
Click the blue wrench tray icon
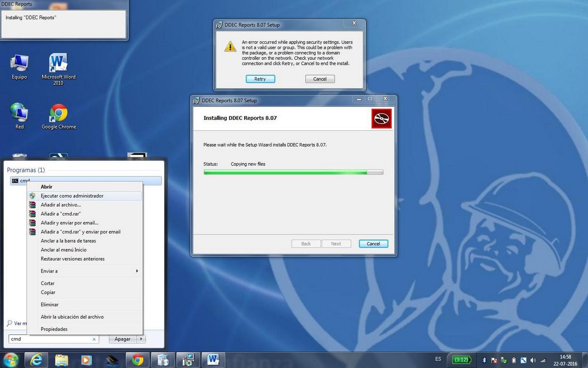pyautogui.click(x=523, y=360)
